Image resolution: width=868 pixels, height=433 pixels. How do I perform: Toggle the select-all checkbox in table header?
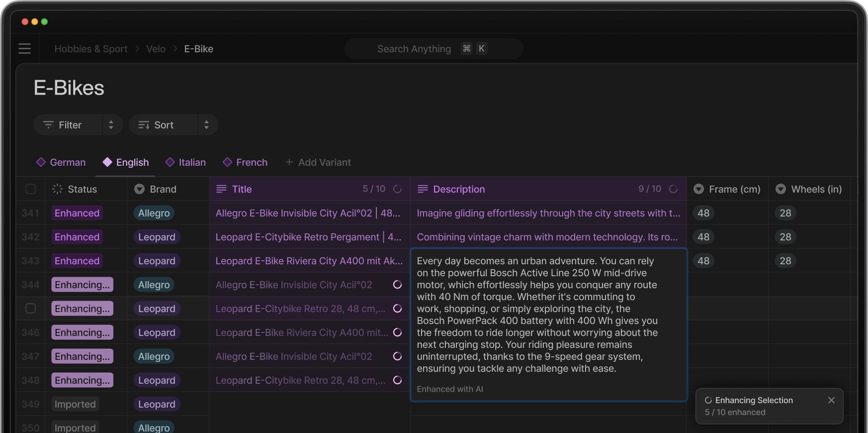31,189
